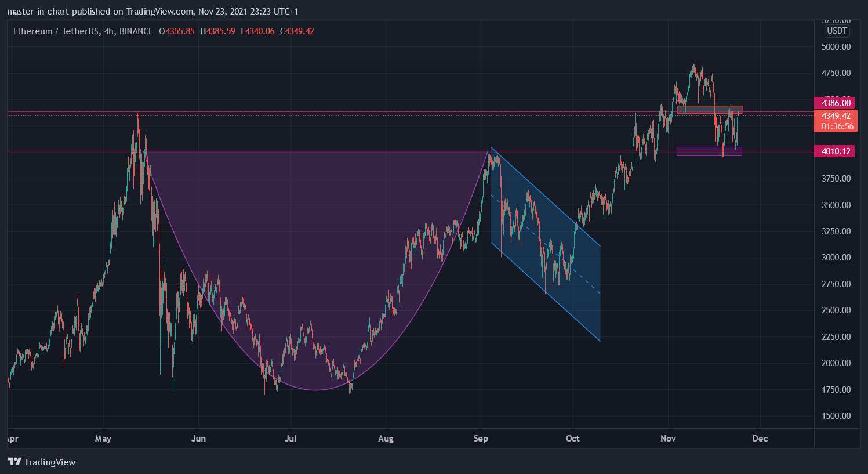Click the Aug label on time axis
Screen dimensions: 868x474
coord(386,439)
